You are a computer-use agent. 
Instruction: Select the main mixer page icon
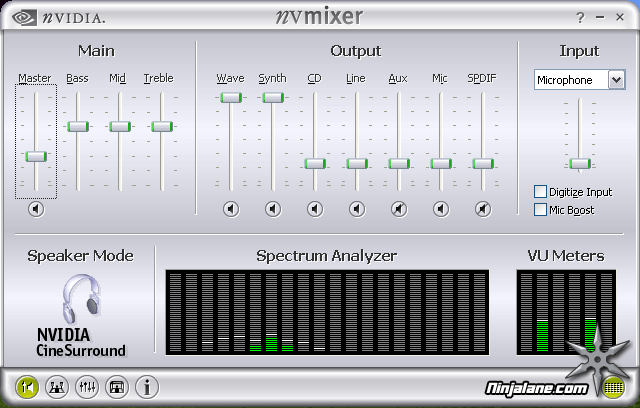point(27,386)
